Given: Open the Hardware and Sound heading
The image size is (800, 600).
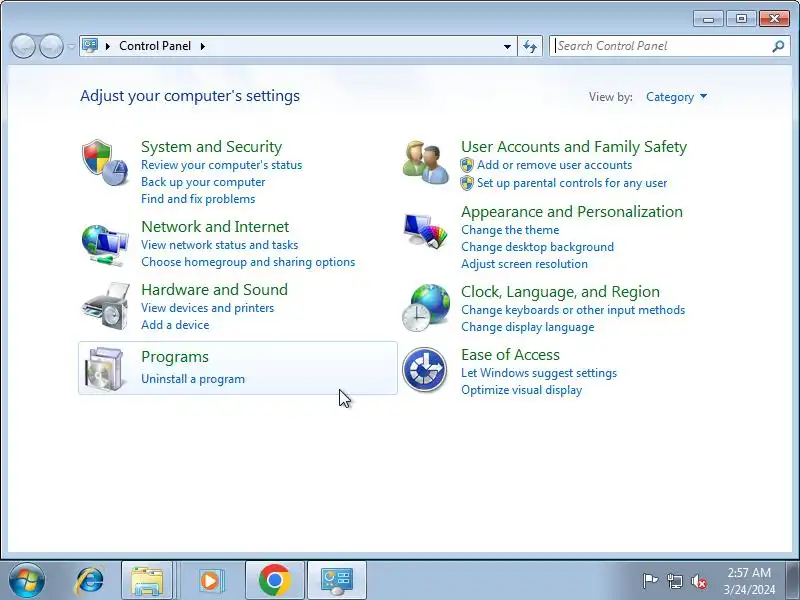Looking at the screenshot, I should pyautogui.click(x=214, y=290).
